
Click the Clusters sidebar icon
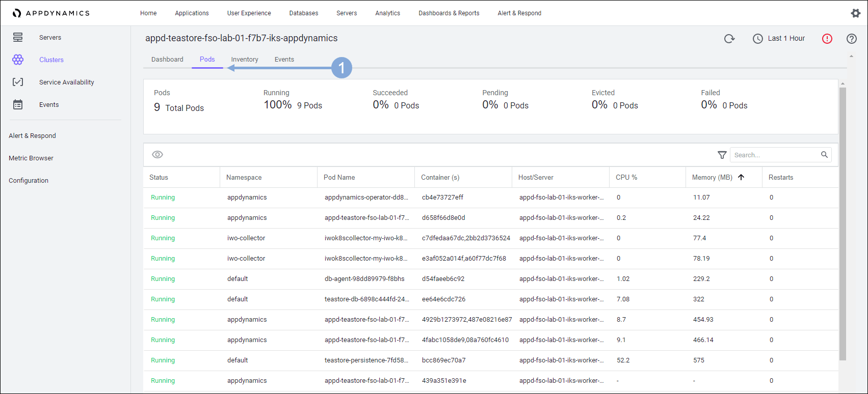[x=18, y=60]
